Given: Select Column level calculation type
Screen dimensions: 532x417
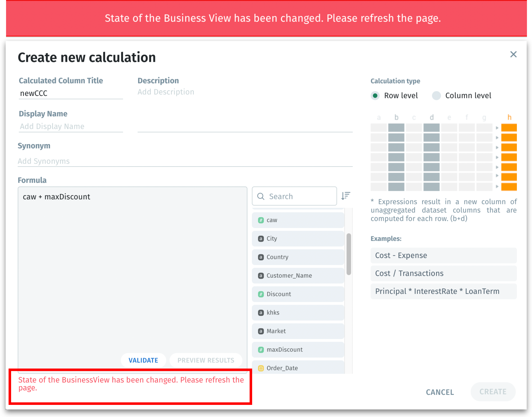Looking at the screenshot, I should (436, 96).
